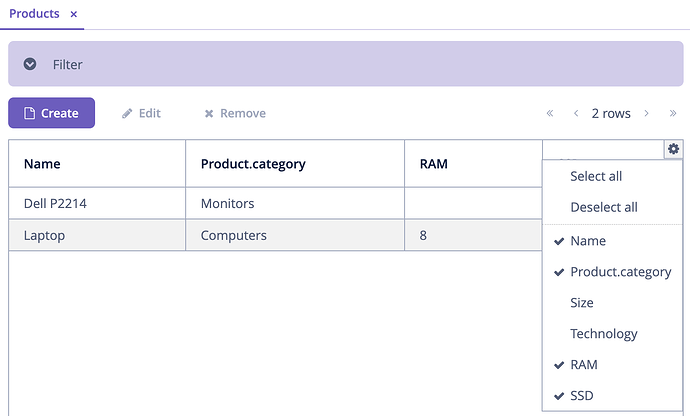Expand the Filter panel chevron
This screenshot has width=690, height=416.
30,64
